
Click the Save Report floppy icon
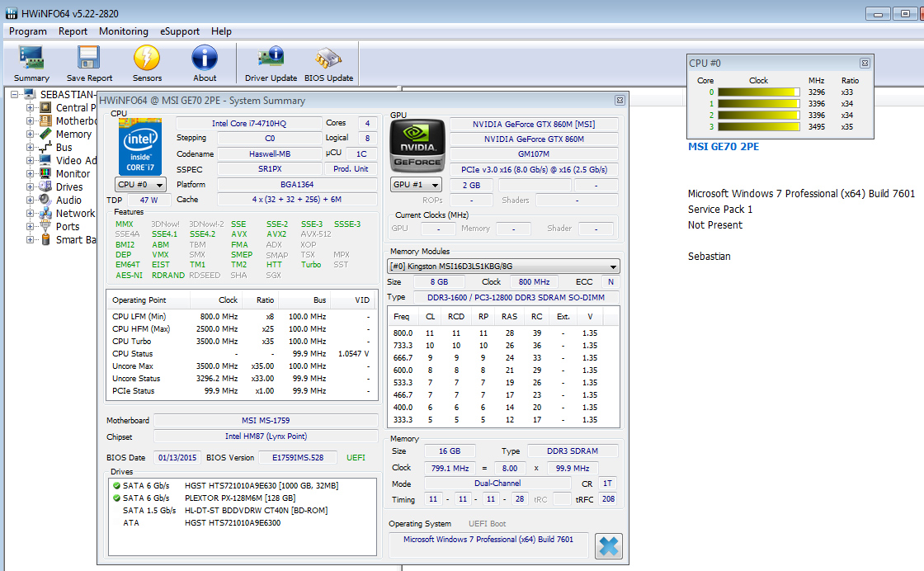(89, 58)
